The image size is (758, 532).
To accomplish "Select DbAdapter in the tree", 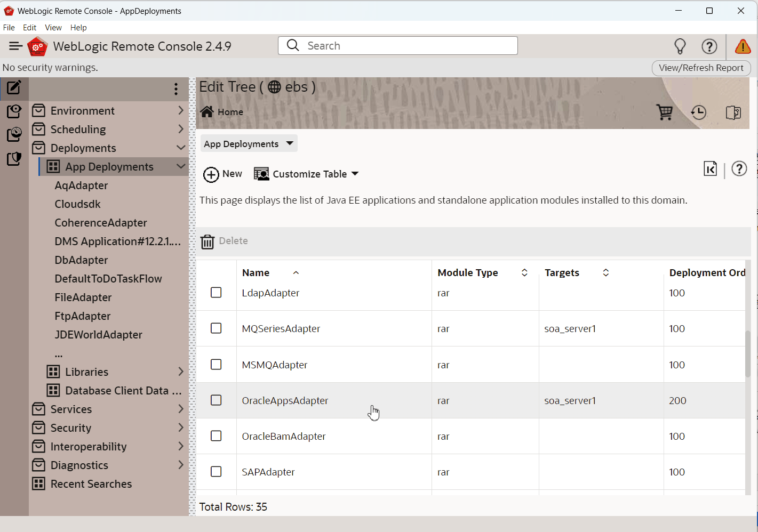I will click(81, 260).
